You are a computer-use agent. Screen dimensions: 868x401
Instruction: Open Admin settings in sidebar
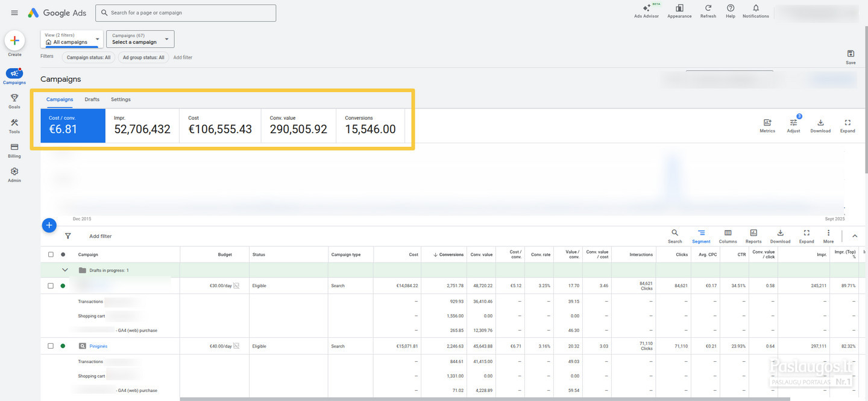pyautogui.click(x=14, y=175)
